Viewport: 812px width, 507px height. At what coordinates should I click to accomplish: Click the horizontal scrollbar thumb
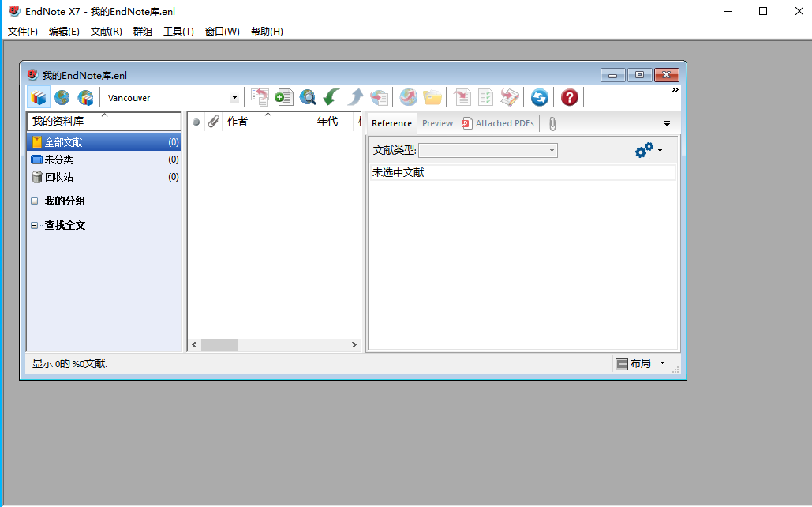pos(219,345)
